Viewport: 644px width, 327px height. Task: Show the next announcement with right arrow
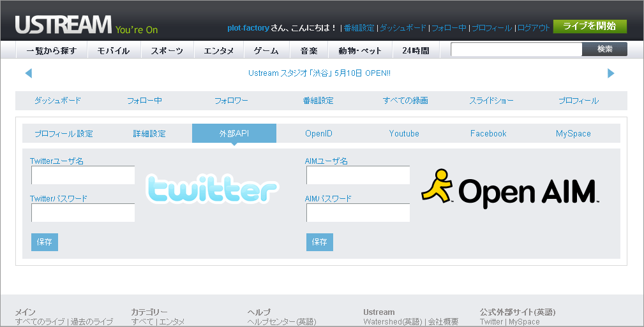click(x=611, y=73)
